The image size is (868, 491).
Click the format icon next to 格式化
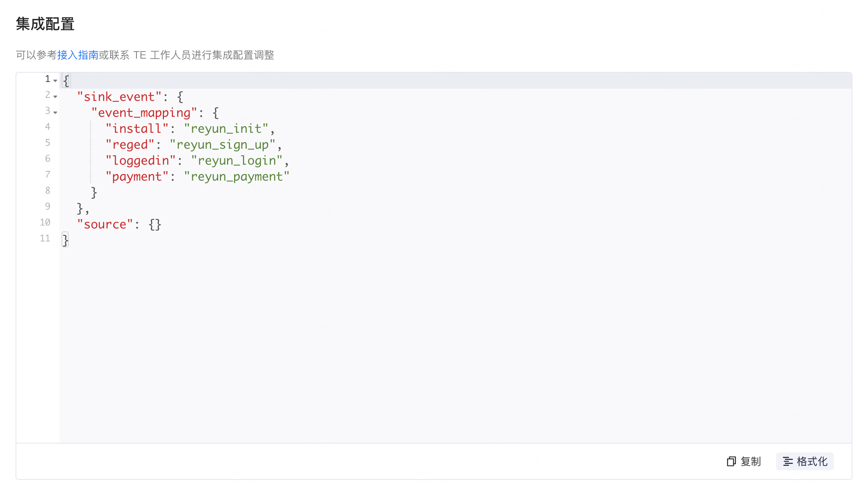coord(789,461)
